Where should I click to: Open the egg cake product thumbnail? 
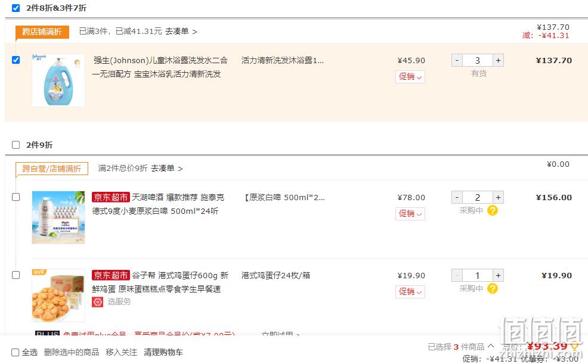[58, 295]
